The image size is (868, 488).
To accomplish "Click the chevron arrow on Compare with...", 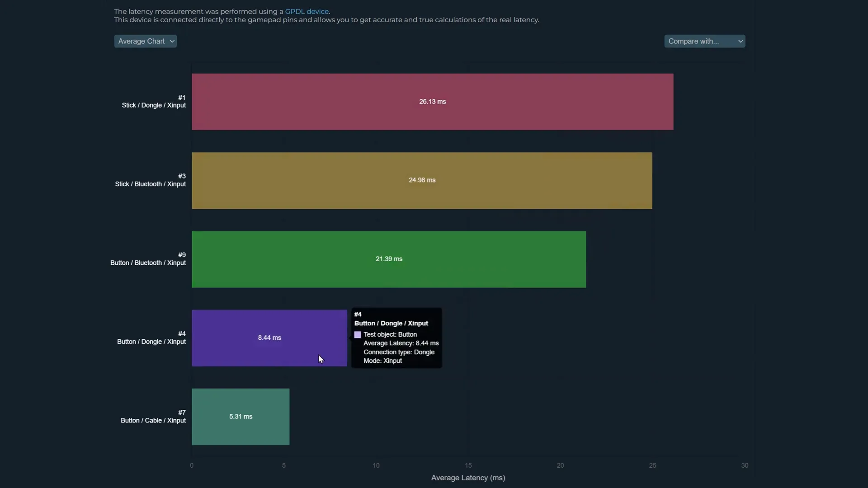I will pyautogui.click(x=740, y=41).
